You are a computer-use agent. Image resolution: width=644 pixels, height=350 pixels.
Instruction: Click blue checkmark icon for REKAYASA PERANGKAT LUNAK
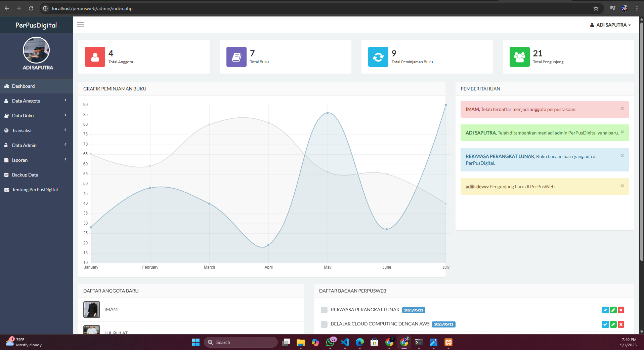tap(605, 310)
